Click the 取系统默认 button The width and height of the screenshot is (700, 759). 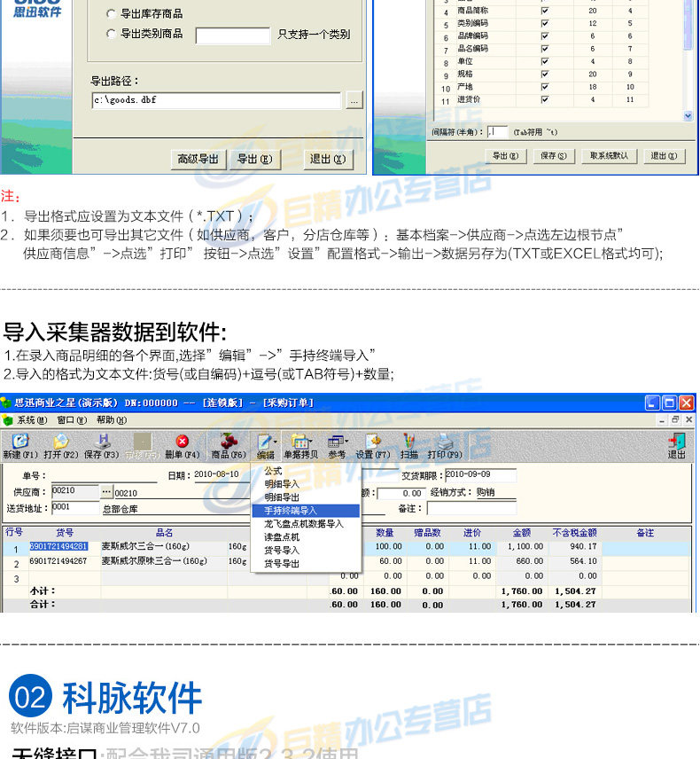point(609,156)
